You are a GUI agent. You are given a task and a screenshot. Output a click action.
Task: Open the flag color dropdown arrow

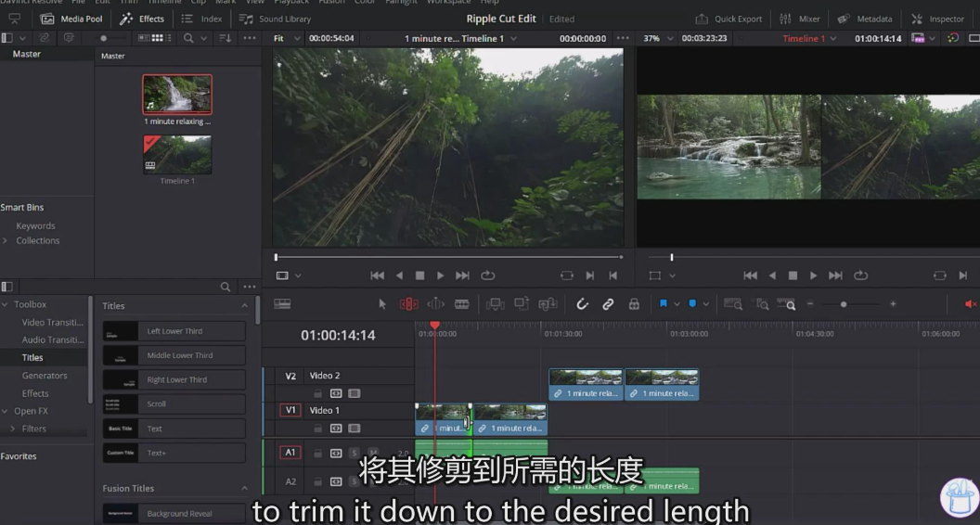pyautogui.click(x=677, y=304)
